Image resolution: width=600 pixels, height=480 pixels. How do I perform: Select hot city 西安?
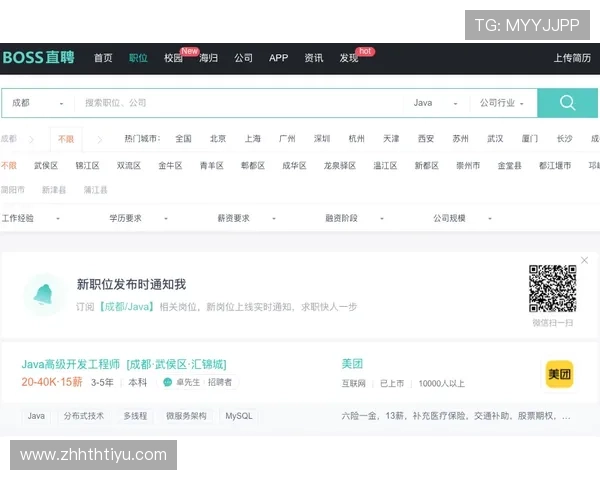[x=426, y=139]
